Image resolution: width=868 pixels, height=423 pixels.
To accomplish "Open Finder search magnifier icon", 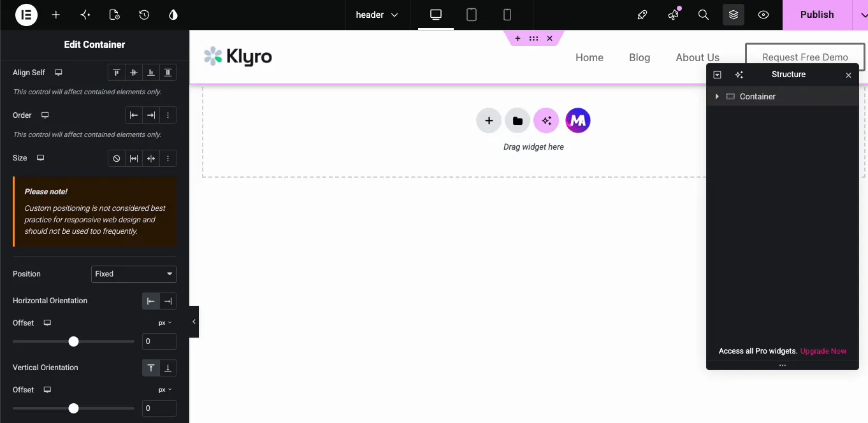I will coord(704,15).
